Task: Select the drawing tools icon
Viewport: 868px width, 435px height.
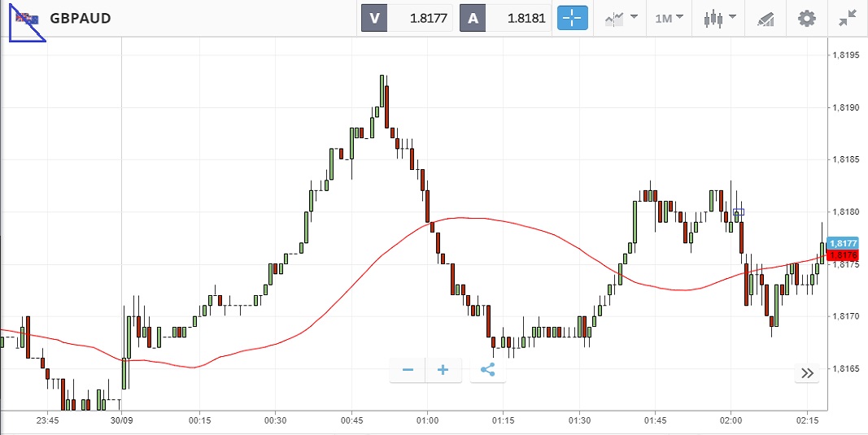Action: pos(765,18)
